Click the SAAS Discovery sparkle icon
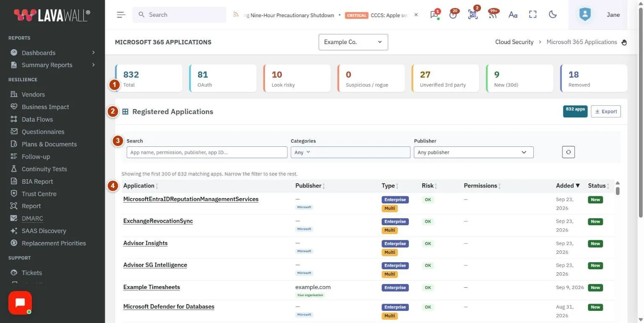 tap(14, 231)
